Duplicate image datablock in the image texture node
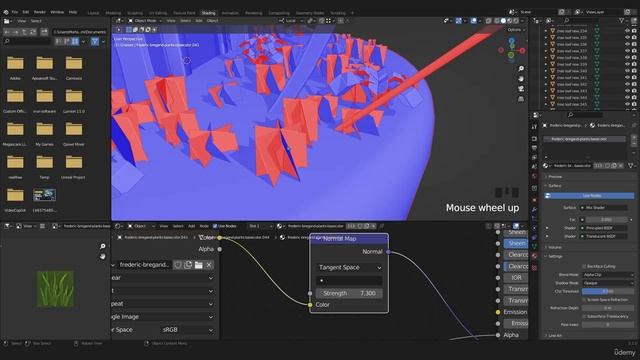The height and width of the screenshot is (360, 640). pos(188,265)
